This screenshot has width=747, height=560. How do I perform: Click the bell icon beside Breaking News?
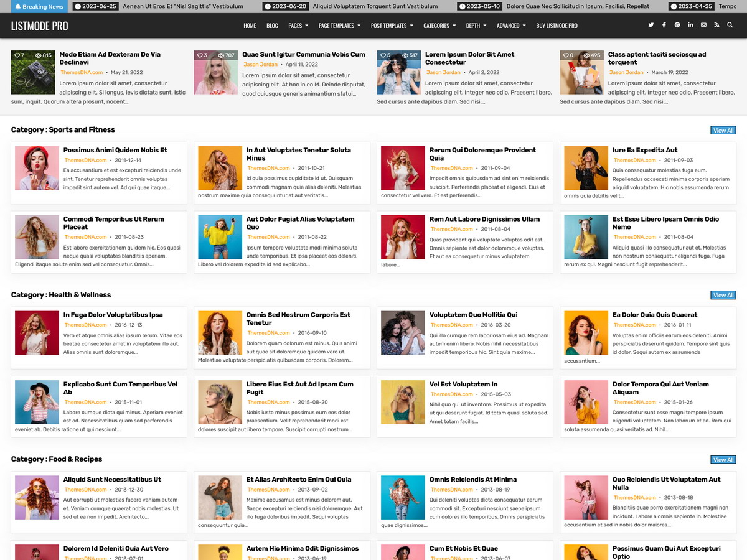(x=18, y=7)
